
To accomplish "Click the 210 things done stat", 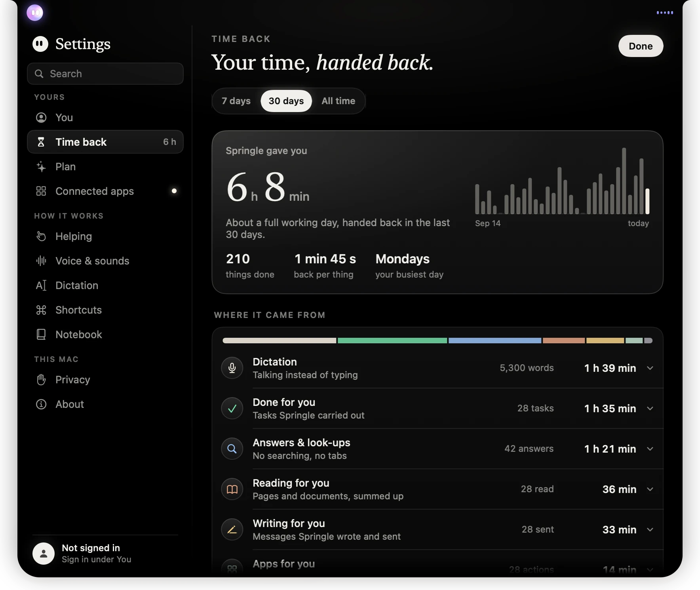I will (x=250, y=266).
